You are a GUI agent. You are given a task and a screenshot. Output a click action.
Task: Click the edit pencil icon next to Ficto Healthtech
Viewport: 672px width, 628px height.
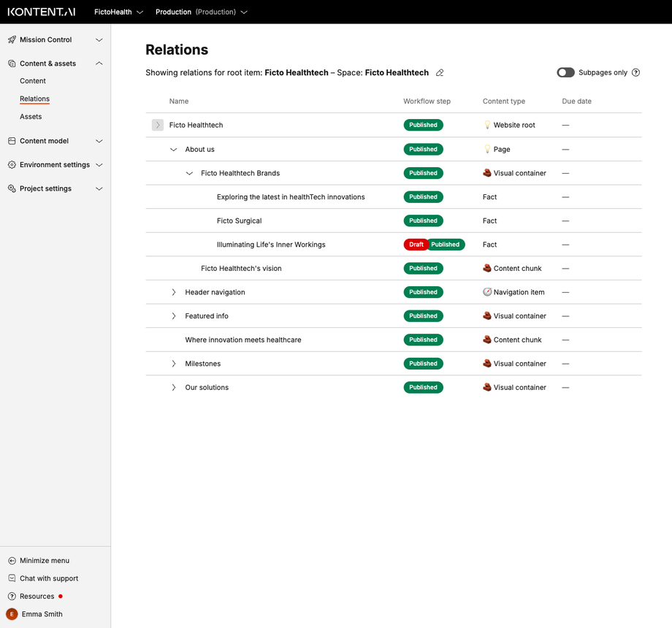[x=440, y=73]
